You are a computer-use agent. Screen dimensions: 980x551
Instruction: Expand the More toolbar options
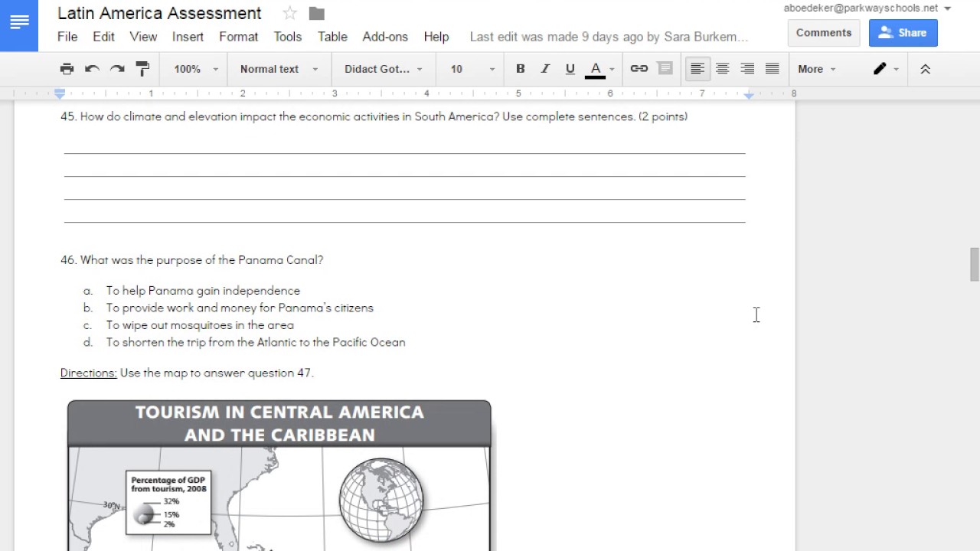click(817, 69)
